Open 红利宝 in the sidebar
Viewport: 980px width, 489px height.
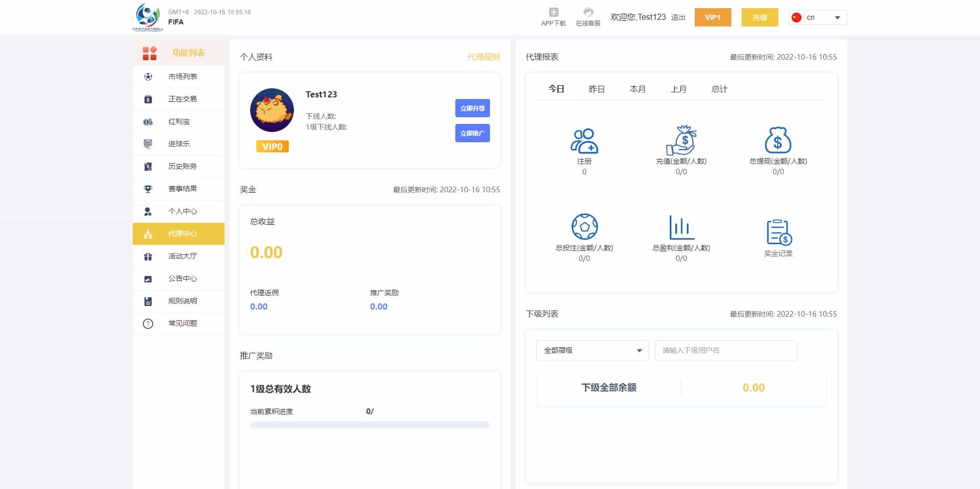point(179,121)
